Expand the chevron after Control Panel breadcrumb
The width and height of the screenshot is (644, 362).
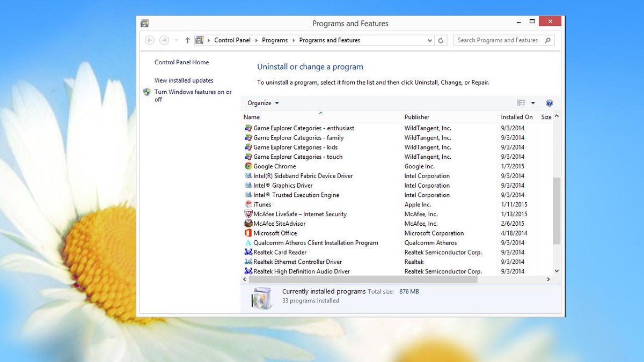[256, 40]
